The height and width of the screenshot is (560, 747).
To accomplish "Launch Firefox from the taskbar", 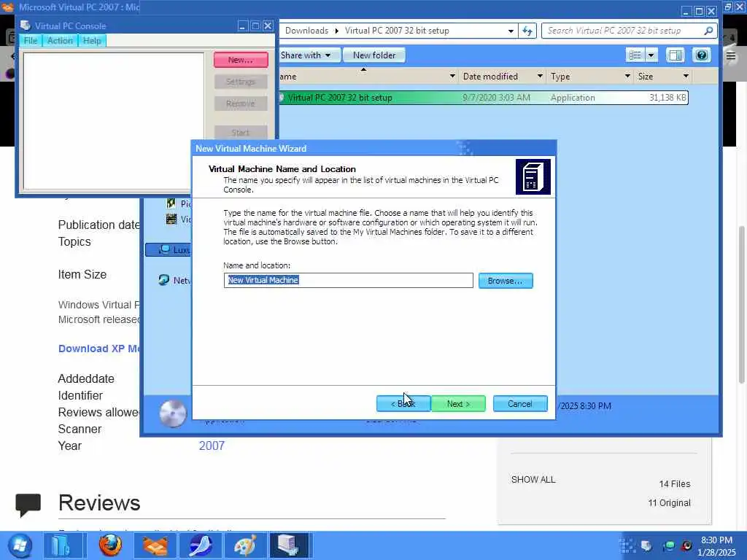I will [111, 545].
